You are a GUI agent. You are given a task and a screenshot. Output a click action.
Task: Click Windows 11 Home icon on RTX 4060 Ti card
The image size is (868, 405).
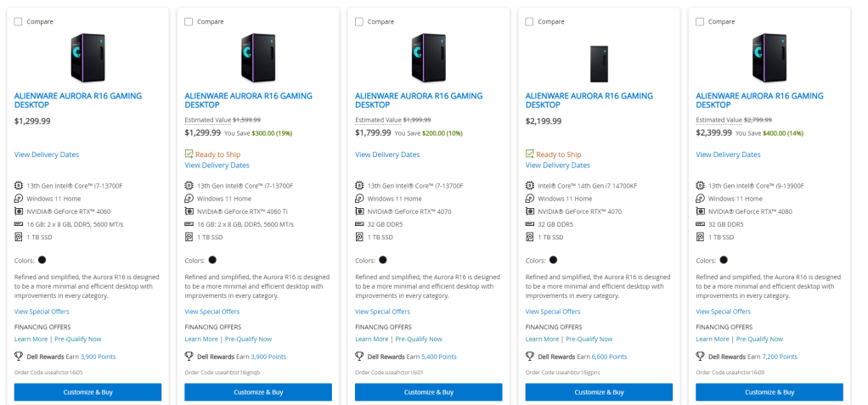click(189, 198)
